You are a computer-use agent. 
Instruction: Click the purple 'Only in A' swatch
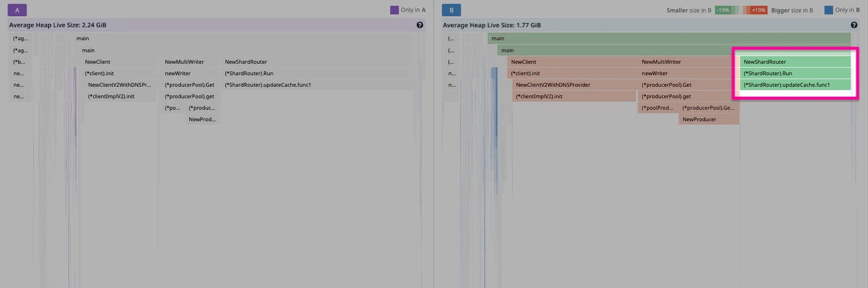click(394, 10)
